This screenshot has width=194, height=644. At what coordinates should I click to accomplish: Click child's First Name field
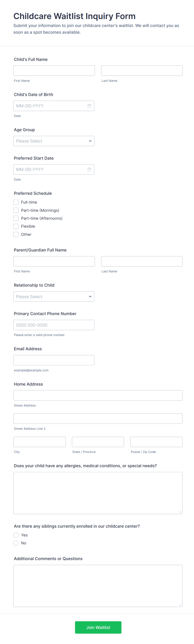click(54, 71)
